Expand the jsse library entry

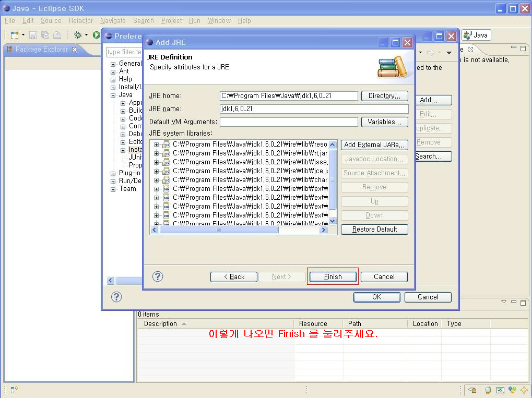point(156,162)
